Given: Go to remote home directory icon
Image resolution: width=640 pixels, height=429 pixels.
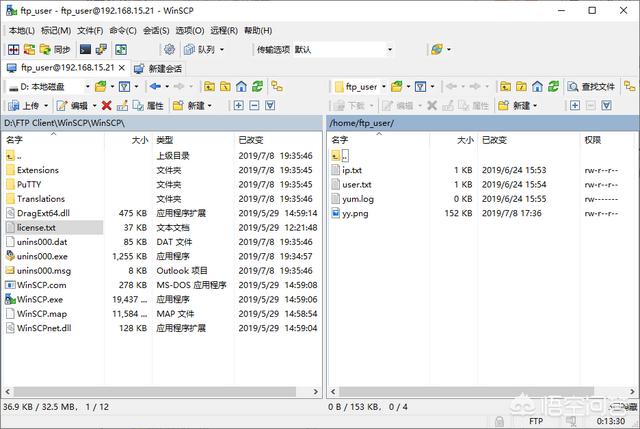Looking at the screenshot, I should [x=538, y=86].
